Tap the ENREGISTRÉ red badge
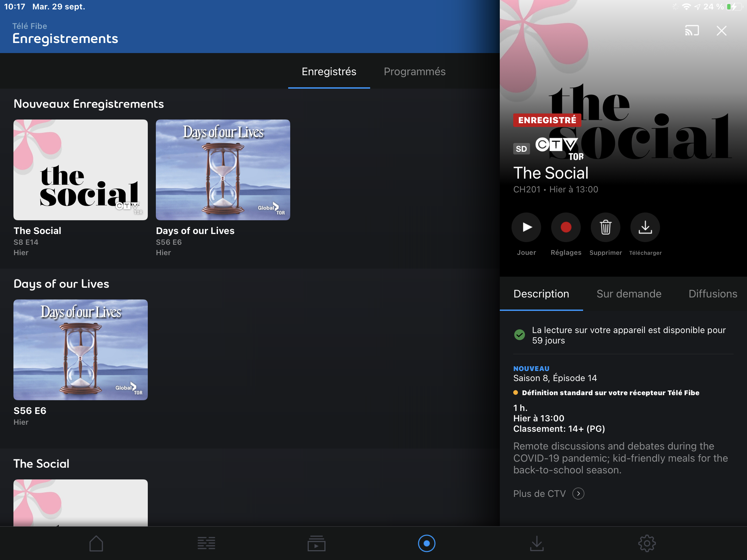747x560 pixels. [x=547, y=120]
